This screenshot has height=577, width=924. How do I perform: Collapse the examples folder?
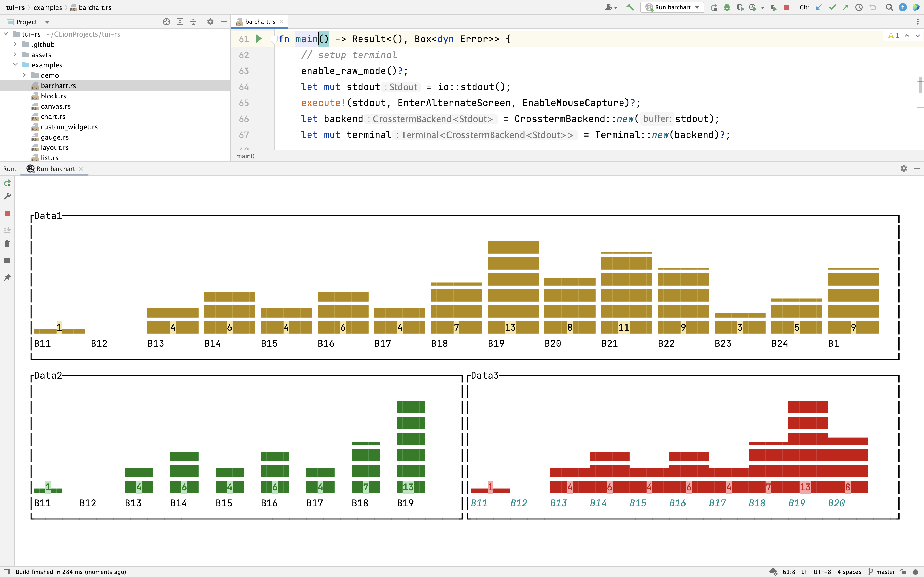[15, 65]
